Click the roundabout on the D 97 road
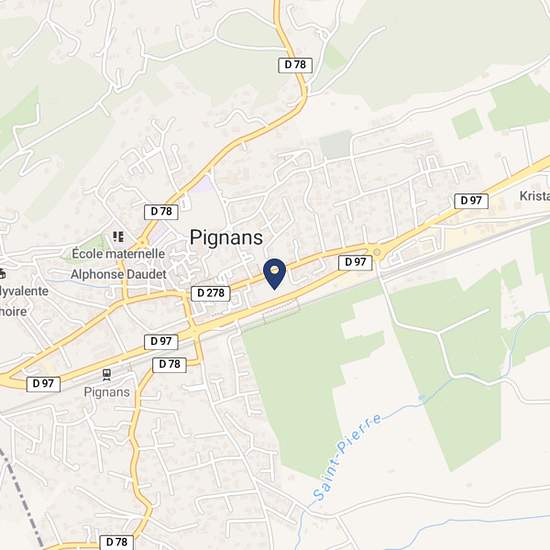 coord(377,252)
